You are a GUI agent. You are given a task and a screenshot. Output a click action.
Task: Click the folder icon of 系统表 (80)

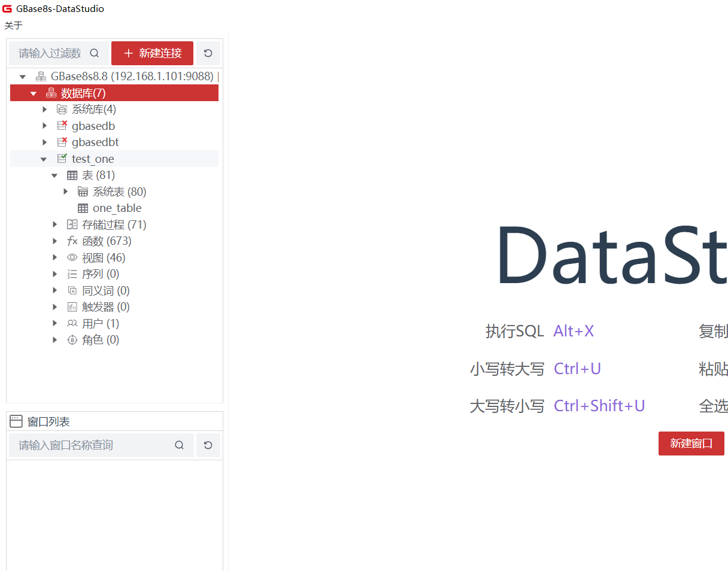[x=83, y=192]
